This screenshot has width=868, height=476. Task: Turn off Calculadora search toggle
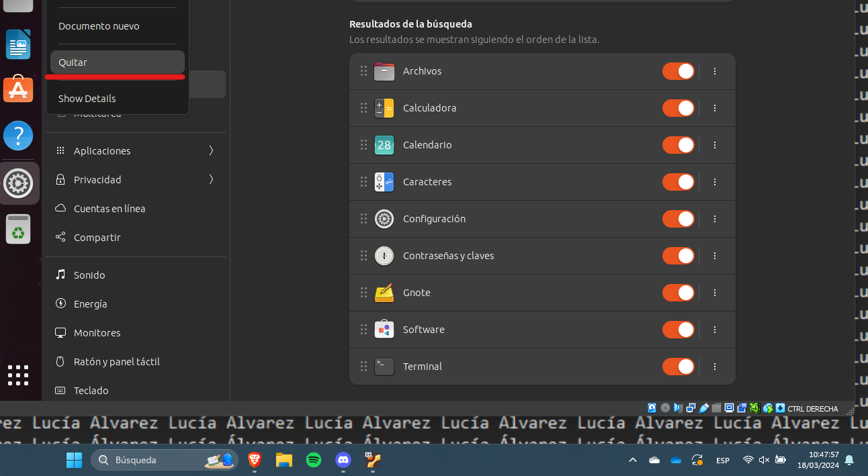click(678, 108)
